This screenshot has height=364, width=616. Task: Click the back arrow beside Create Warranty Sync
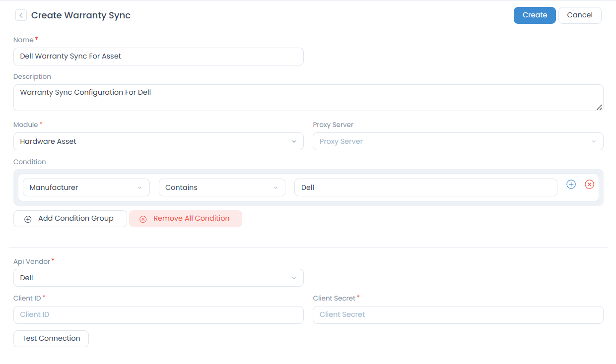(x=21, y=15)
